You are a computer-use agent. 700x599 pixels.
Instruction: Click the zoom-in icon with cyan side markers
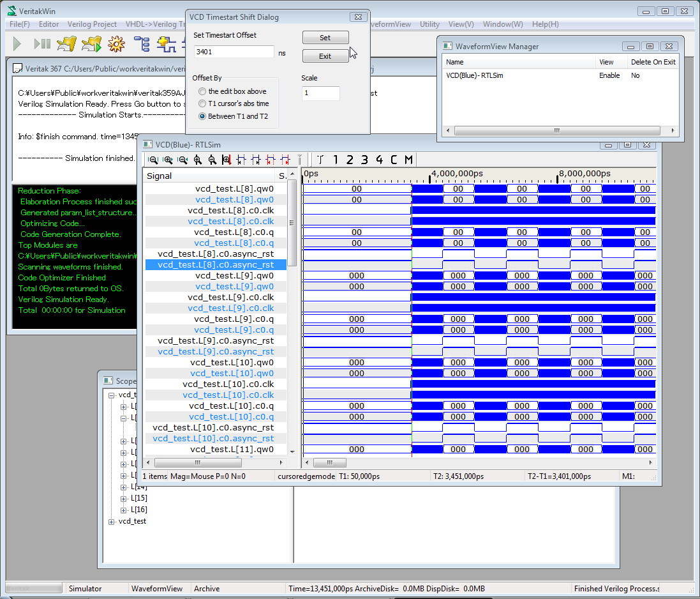(x=168, y=160)
